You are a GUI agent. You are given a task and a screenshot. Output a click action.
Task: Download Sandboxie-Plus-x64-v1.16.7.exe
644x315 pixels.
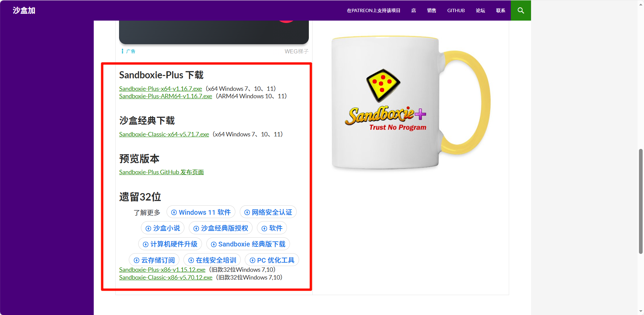[x=160, y=89]
